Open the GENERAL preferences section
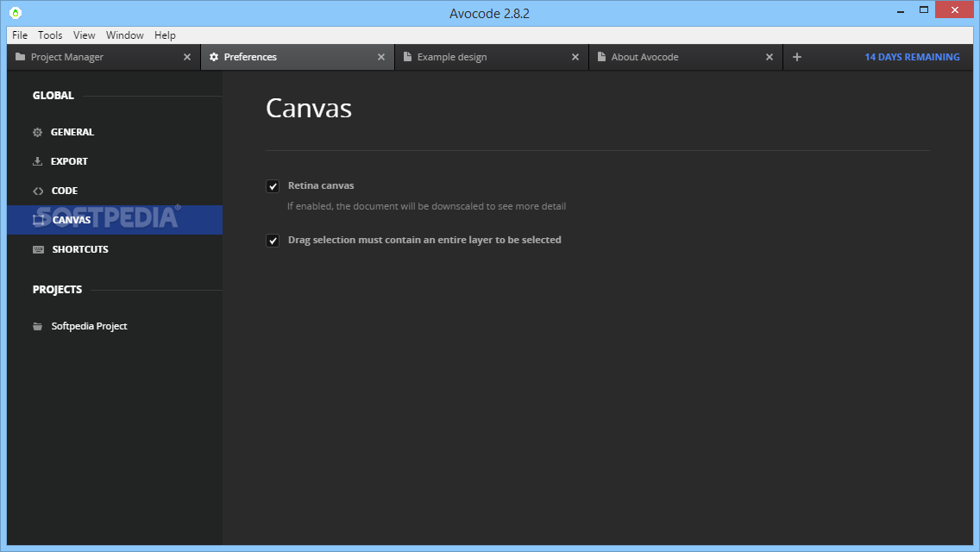 [115, 132]
